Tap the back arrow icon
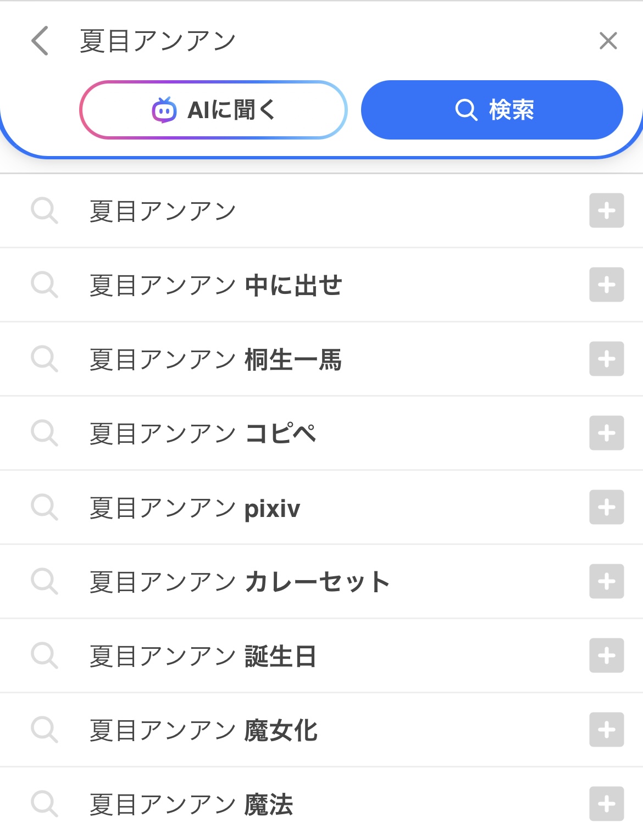 pos(40,41)
